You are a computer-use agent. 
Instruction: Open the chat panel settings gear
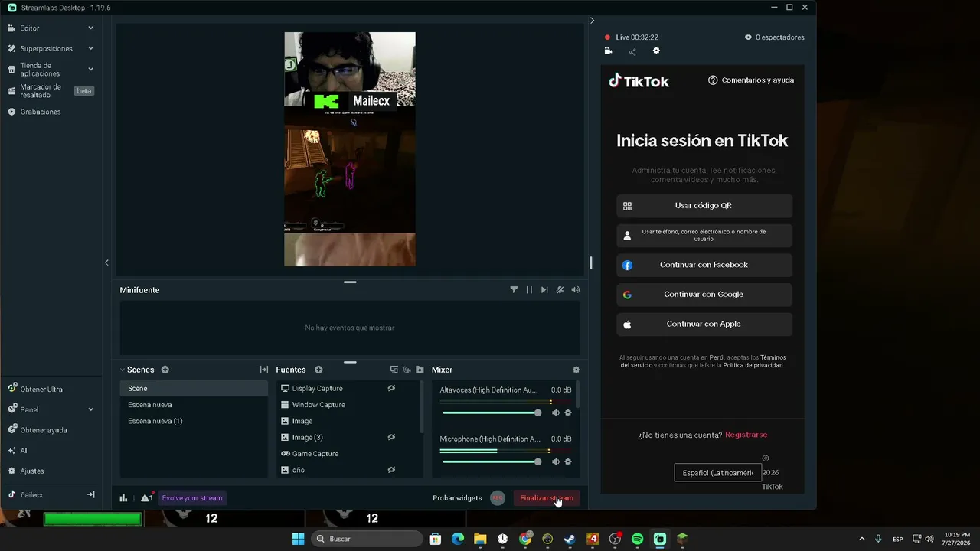click(656, 51)
